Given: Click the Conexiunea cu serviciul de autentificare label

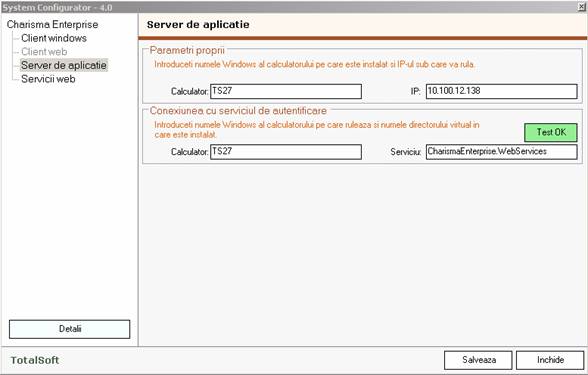Looking at the screenshot, I should pos(238,111).
